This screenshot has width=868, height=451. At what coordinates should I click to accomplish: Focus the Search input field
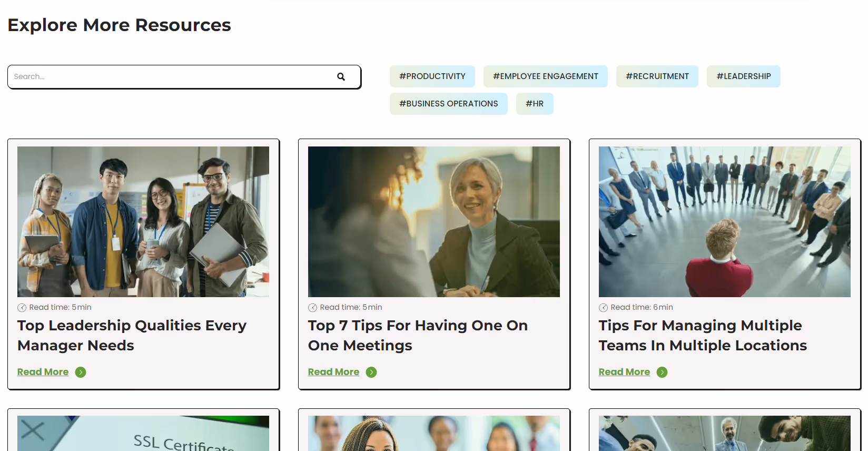point(184,77)
